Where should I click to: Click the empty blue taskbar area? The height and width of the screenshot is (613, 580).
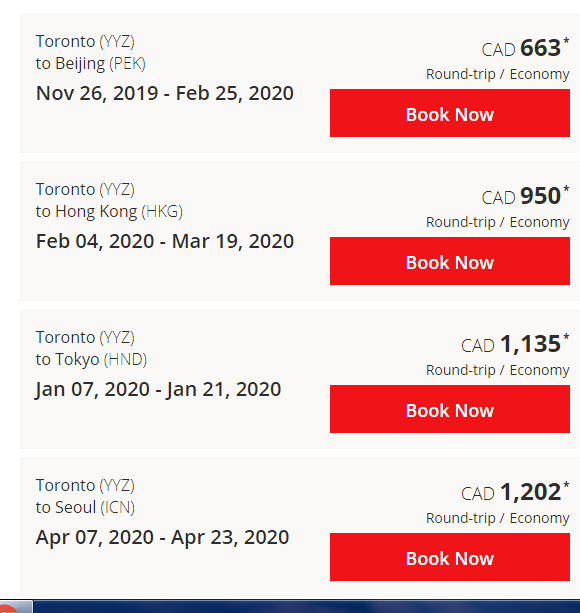(306, 607)
